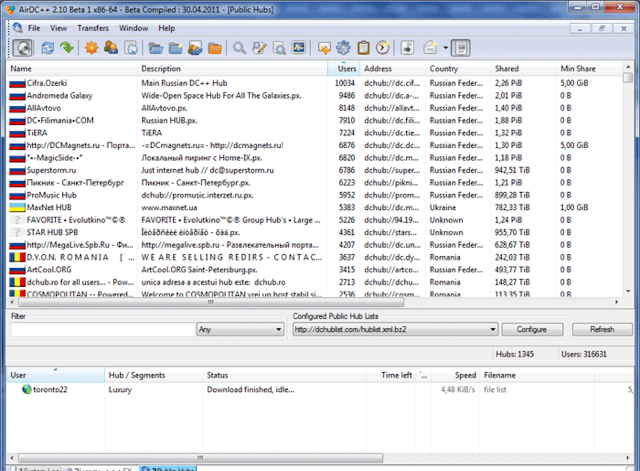Click the Refresh button
The image size is (640, 471).
pyautogui.click(x=602, y=329)
